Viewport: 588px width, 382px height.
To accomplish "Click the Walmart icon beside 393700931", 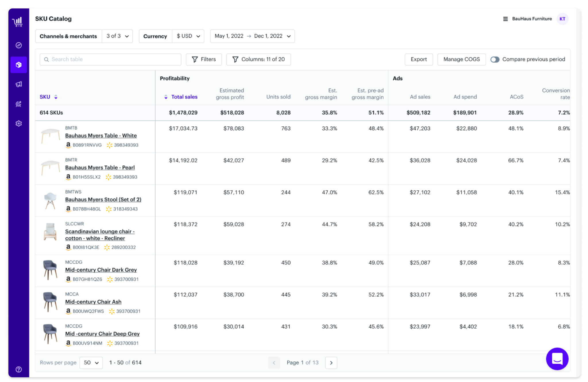I will [109, 279].
